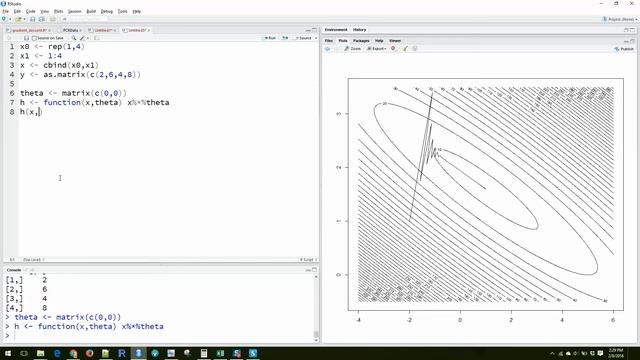This screenshot has width=640, height=360.
Task: Open the Viewer tab
Action: [395, 41]
